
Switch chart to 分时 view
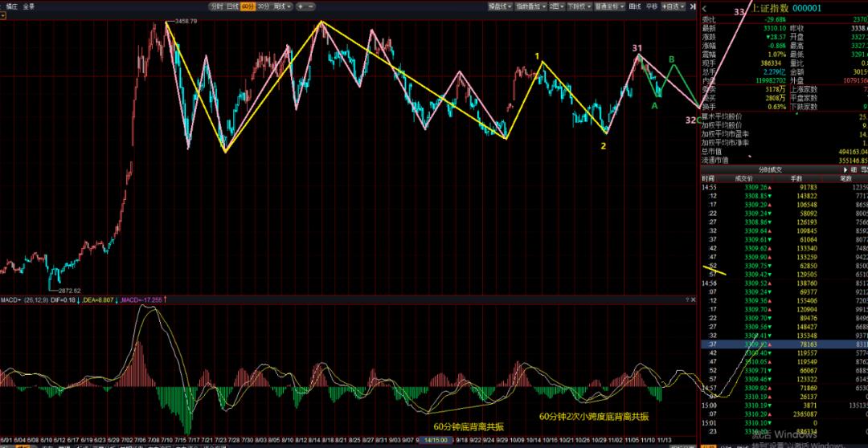(x=216, y=6)
